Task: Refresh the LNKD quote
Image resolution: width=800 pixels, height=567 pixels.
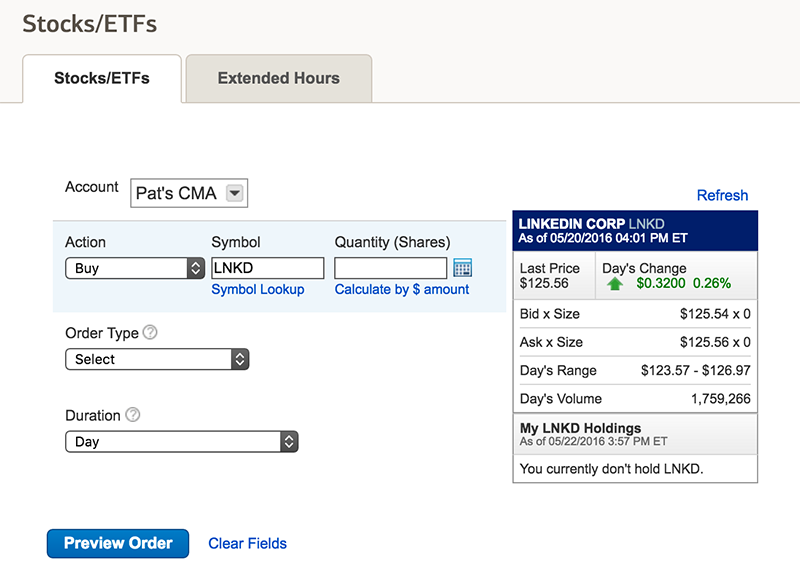Action: (x=722, y=195)
